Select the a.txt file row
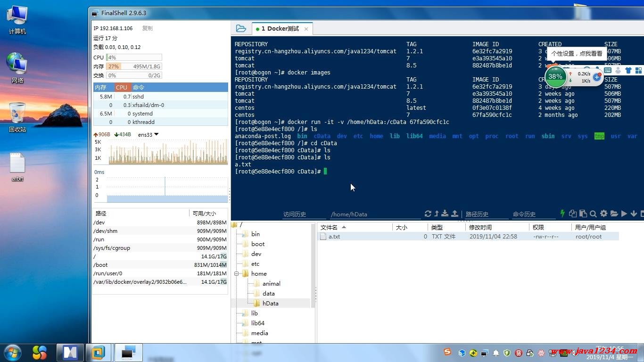644x362 pixels. (468, 237)
